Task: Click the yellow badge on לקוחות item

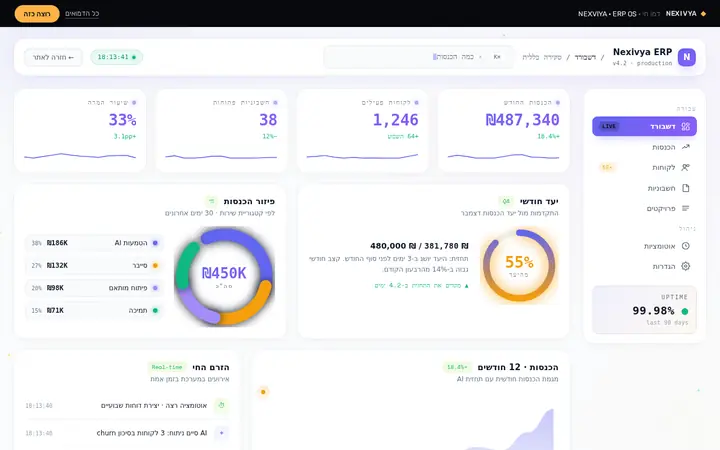Action: tap(607, 167)
